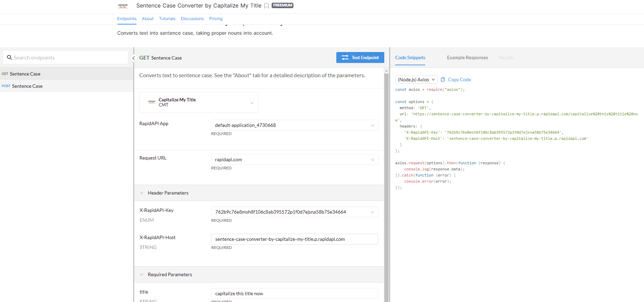
Task: Click the GET Sentence Case heading
Action: pyautogui.click(x=161, y=58)
